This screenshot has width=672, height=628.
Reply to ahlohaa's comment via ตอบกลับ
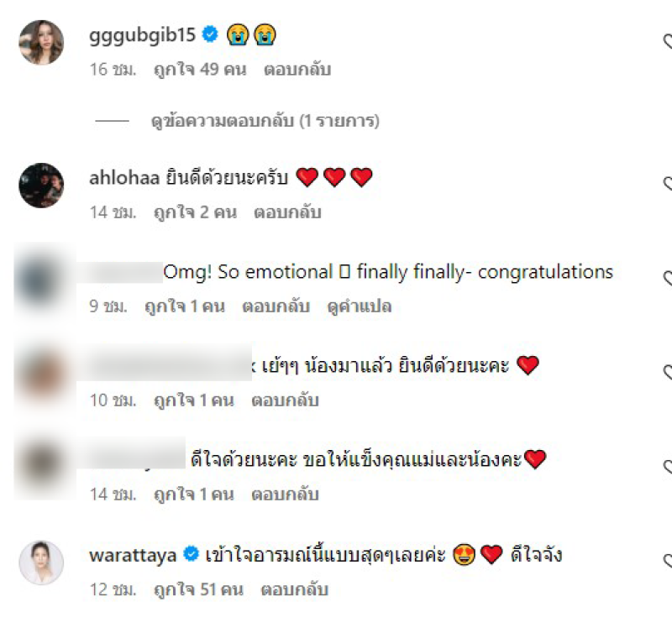[287, 212]
